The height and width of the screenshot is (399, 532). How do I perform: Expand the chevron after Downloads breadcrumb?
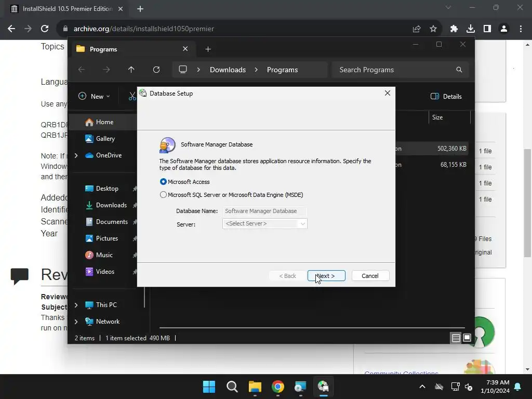pos(256,70)
